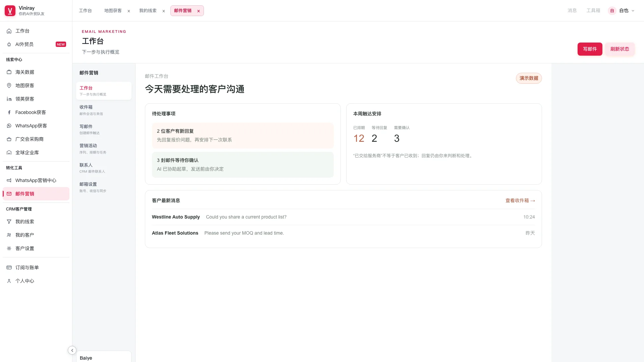Open WhatsApp营销中心 megaphone icon

pos(9,180)
